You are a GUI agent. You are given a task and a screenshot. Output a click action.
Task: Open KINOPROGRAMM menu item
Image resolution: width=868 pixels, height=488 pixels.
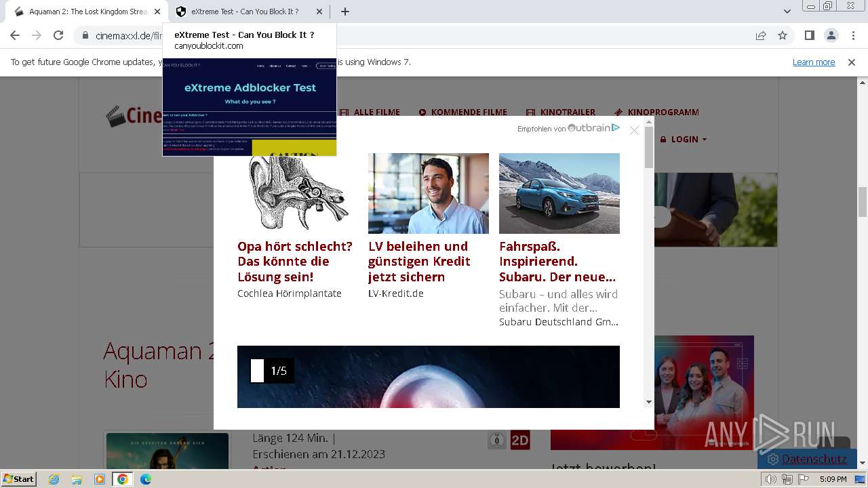pyautogui.click(x=656, y=113)
